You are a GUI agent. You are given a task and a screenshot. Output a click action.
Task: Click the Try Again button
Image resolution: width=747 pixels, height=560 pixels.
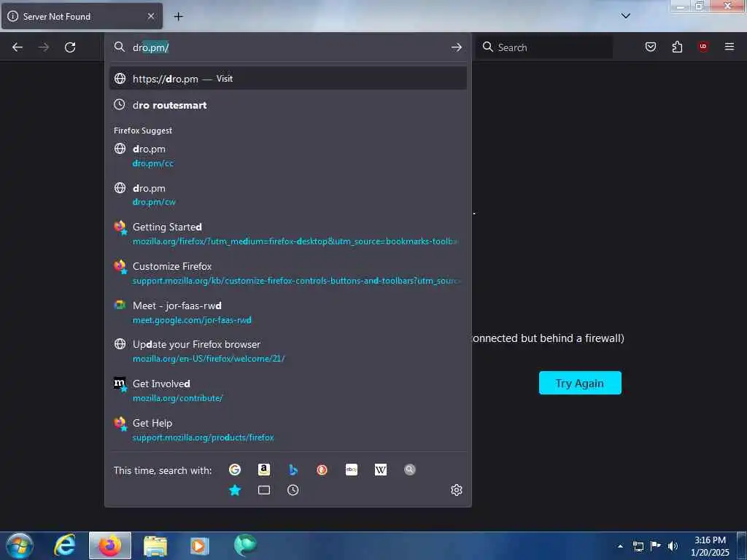pyautogui.click(x=580, y=383)
